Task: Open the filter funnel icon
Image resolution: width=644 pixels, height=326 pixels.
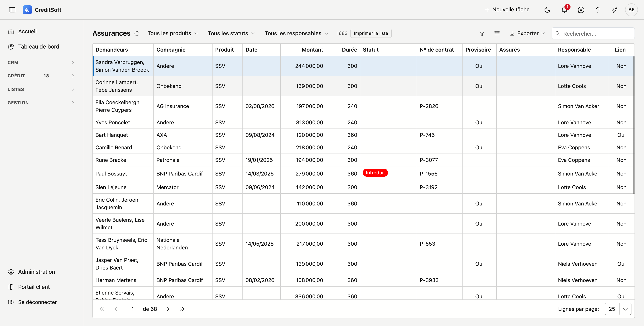Action: pyautogui.click(x=482, y=33)
